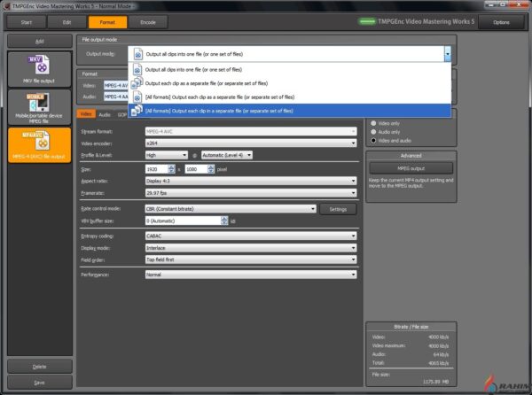This screenshot has width=532, height=395.
Task: Select the MKV file output icon
Action: point(39,69)
